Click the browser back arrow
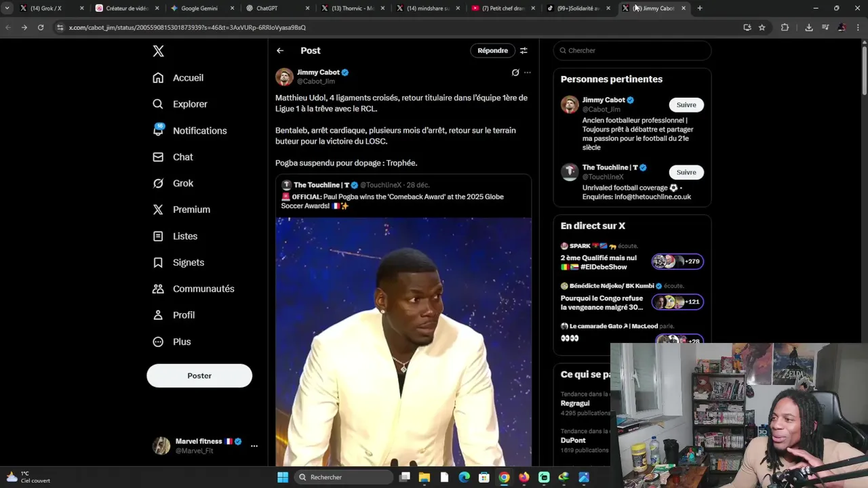868x488 pixels. point(8,28)
